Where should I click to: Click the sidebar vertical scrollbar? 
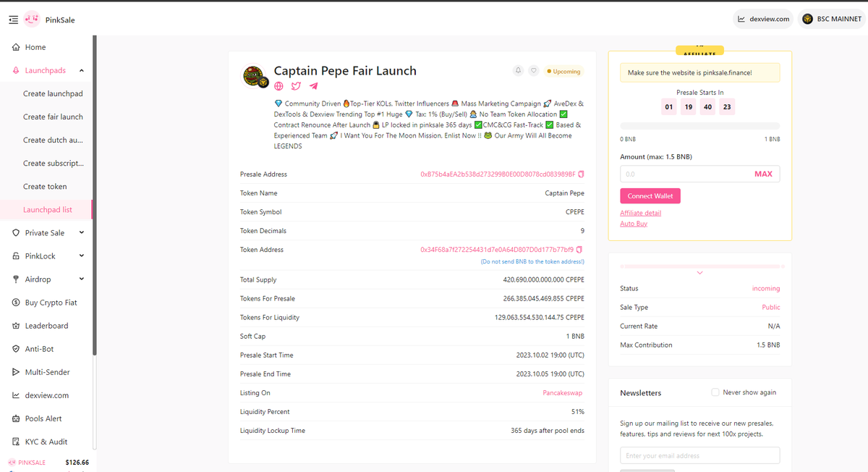[94, 195]
